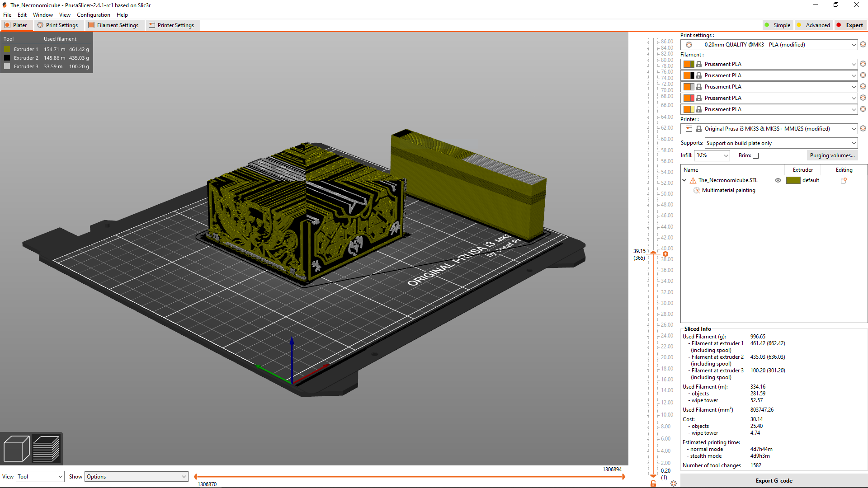This screenshot has height=488, width=868.
Task: Click the Editing icon for The_Necronomicube.STL
Action: [x=844, y=180]
